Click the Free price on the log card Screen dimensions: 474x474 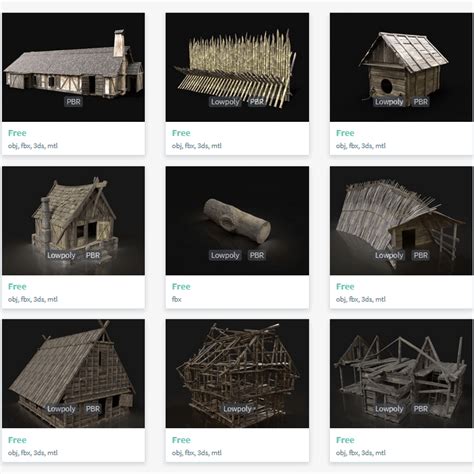(x=181, y=287)
